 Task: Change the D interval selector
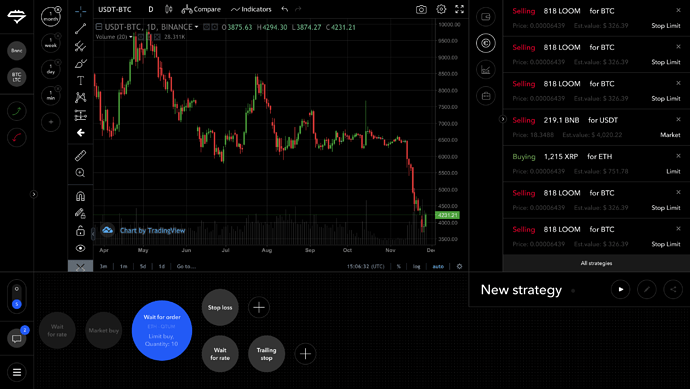(x=151, y=9)
